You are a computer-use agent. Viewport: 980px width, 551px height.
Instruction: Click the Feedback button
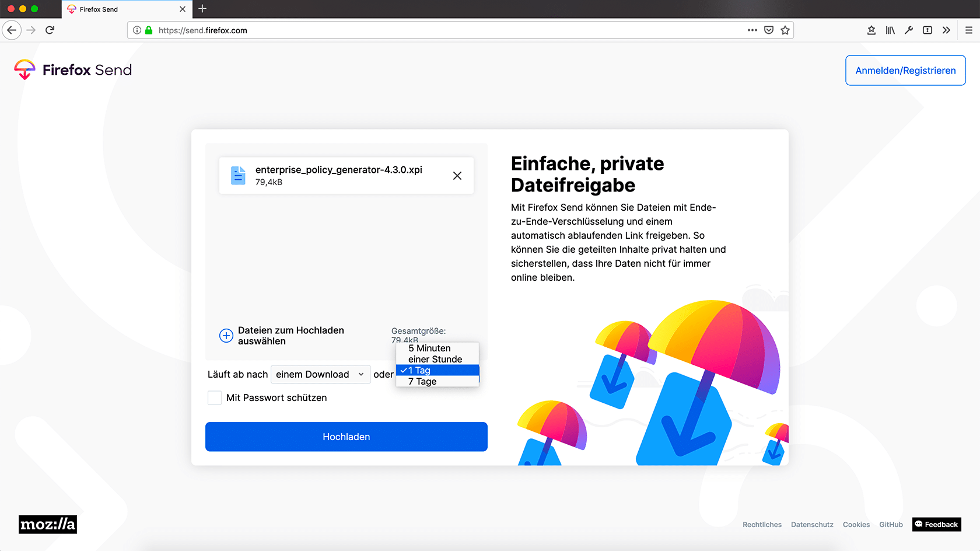(937, 524)
